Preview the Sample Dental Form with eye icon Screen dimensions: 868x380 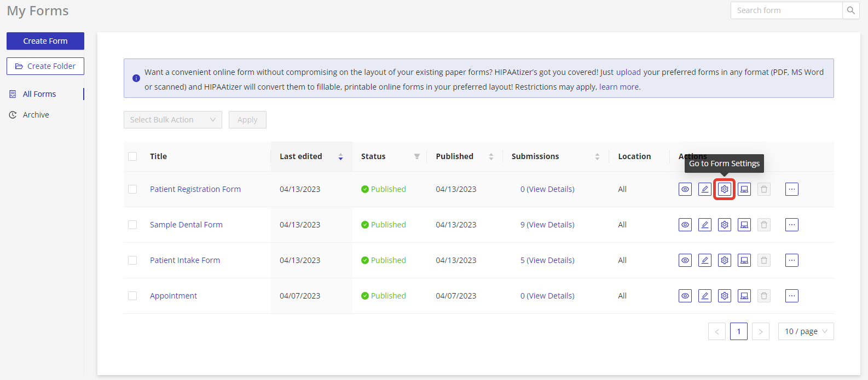pos(685,225)
